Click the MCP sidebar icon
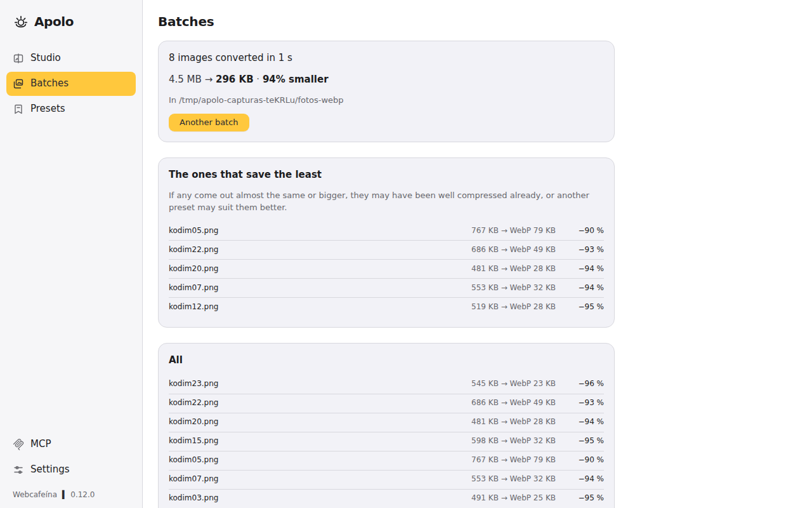The width and height of the screenshot is (812, 508). tap(18, 444)
